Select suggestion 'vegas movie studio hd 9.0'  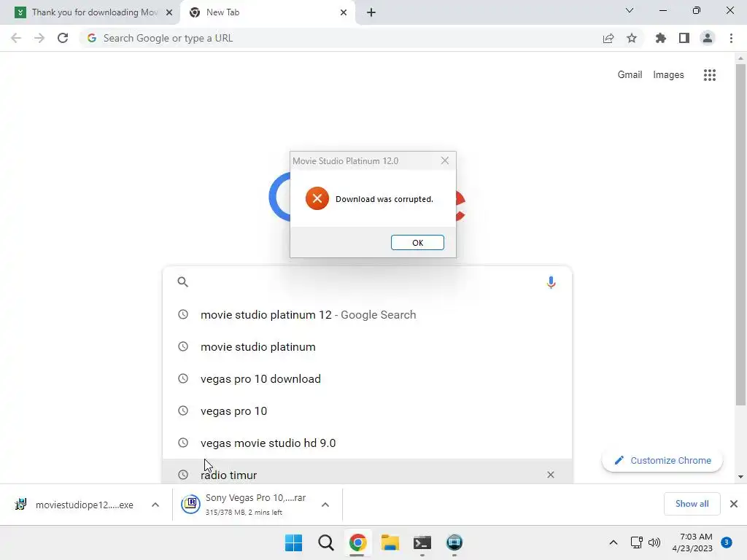coord(367,443)
